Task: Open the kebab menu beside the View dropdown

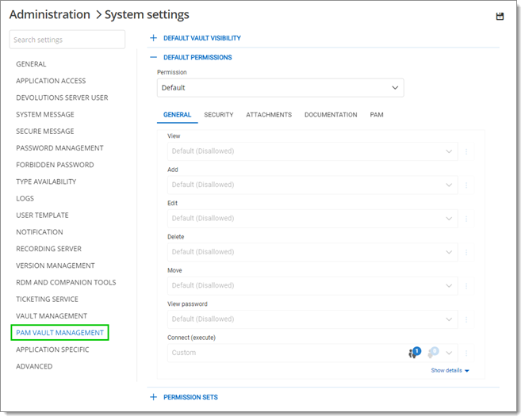Action: [x=466, y=151]
